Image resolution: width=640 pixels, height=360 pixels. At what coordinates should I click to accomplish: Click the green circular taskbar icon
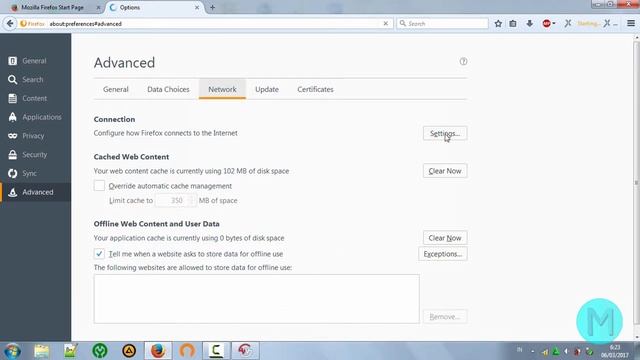coord(100,351)
